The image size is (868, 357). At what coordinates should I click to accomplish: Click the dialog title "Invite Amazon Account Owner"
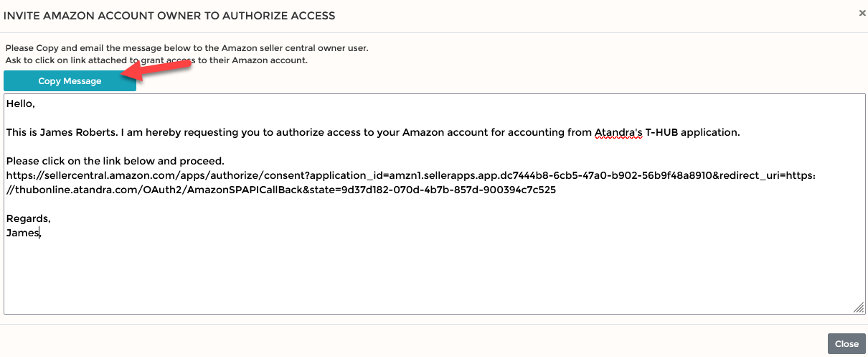coord(169,15)
